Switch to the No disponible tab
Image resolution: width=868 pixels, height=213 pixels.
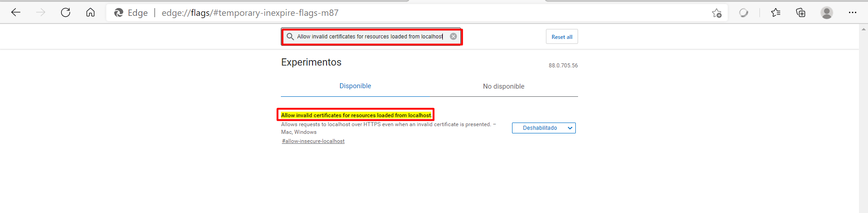coord(503,86)
